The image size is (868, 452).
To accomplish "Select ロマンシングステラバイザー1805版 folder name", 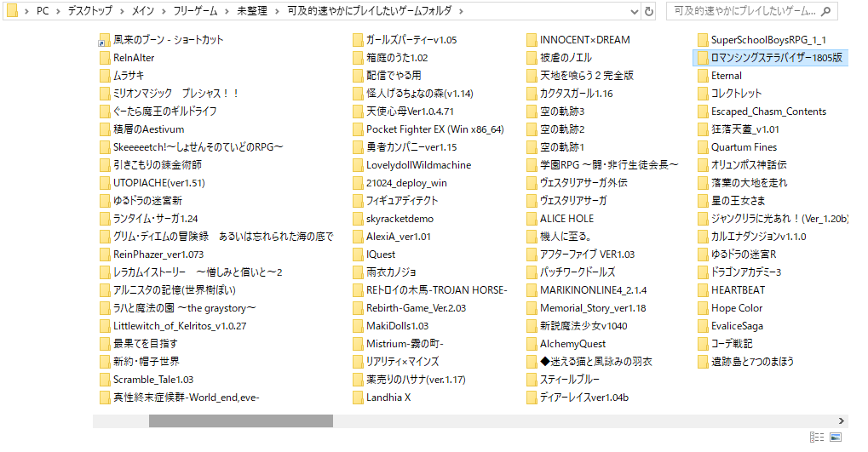I will tap(777, 58).
